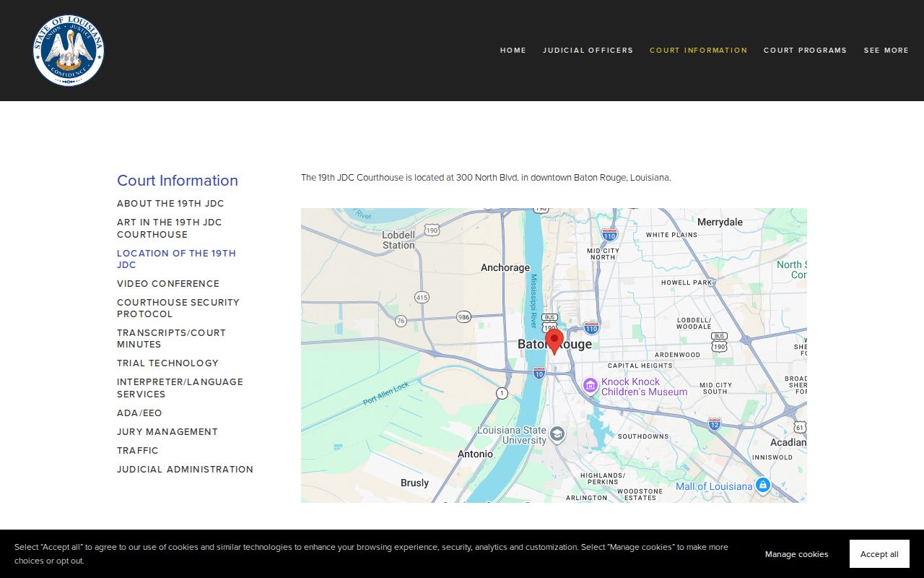Open Art in the 19th JDC Courthouse
Image resolution: width=924 pixels, height=578 pixels.
pyautogui.click(x=170, y=228)
